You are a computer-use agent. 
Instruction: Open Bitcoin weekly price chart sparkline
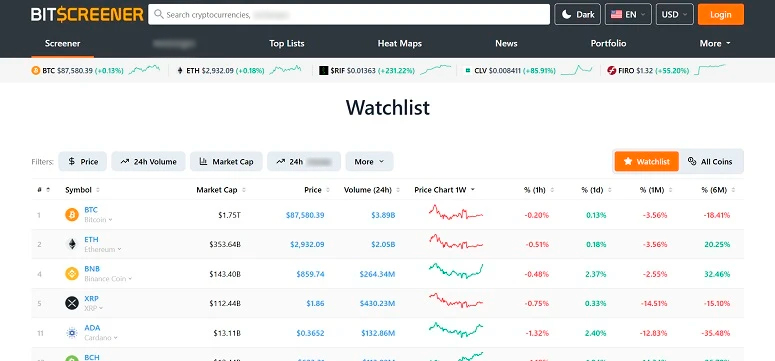[x=456, y=214]
